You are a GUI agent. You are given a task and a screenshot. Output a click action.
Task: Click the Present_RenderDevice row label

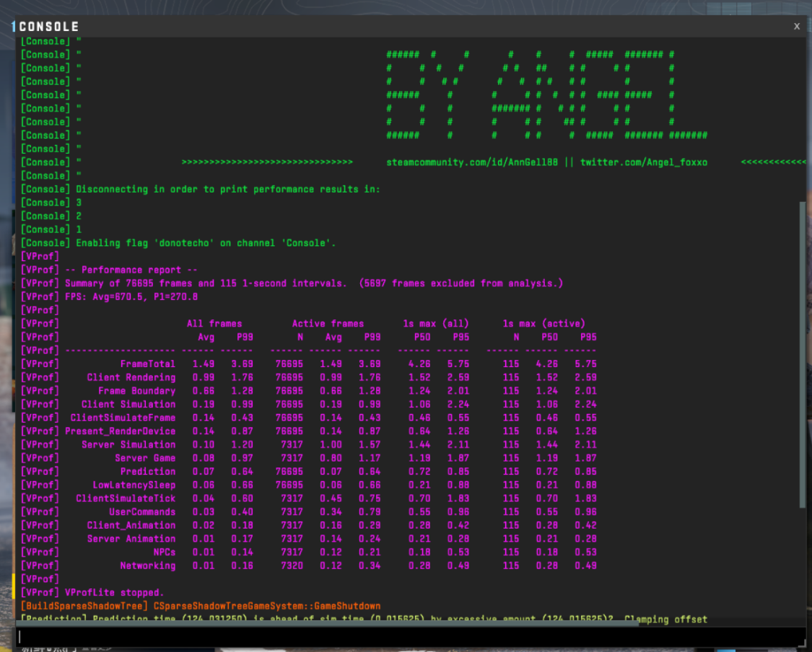(120, 431)
